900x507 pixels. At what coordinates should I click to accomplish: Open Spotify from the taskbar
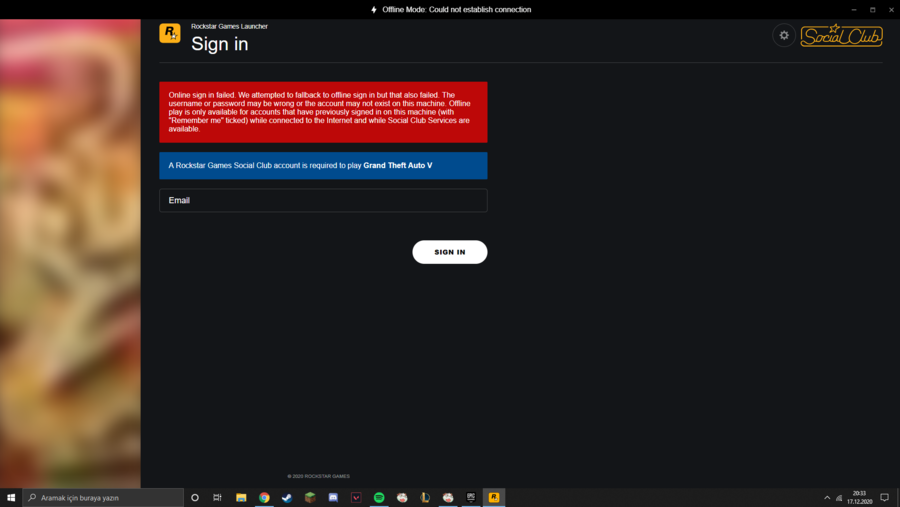[x=379, y=497]
